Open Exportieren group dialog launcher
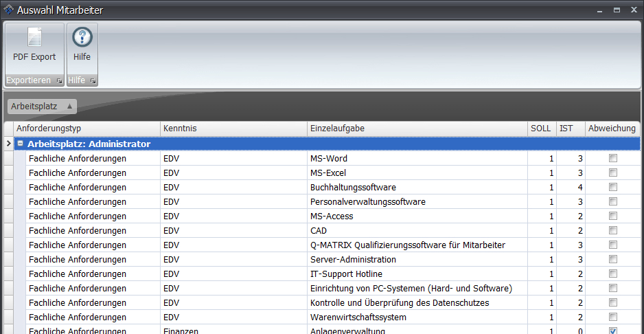Viewport: 644px width, 334px height. 59,81
